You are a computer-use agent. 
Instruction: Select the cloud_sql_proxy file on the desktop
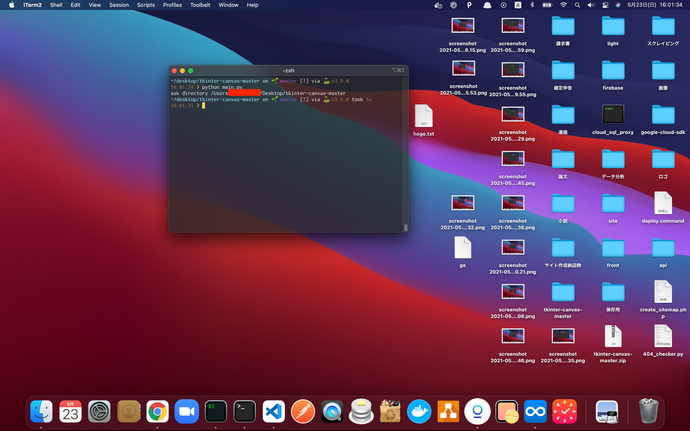[x=613, y=119]
